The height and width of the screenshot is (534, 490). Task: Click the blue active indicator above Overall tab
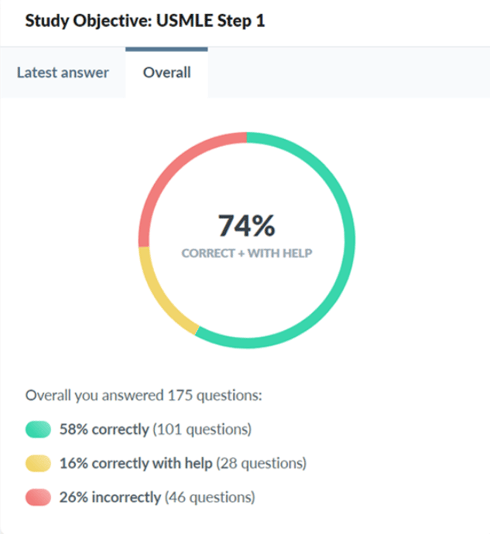tap(167, 49)
